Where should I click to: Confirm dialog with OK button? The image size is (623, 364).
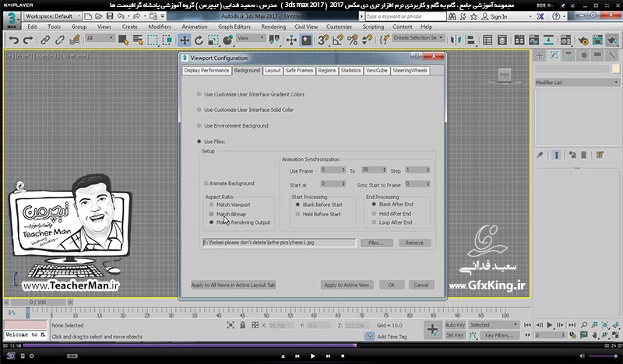click(392, 285)
